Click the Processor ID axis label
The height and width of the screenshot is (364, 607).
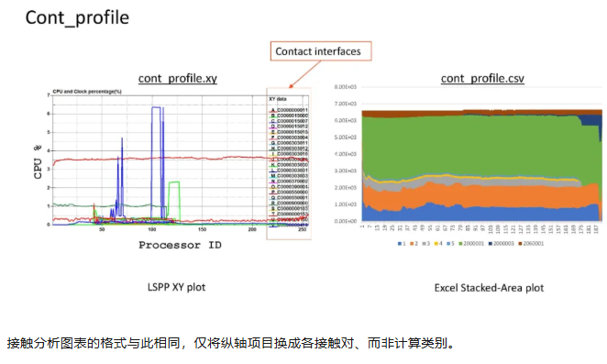coord(180,245)
